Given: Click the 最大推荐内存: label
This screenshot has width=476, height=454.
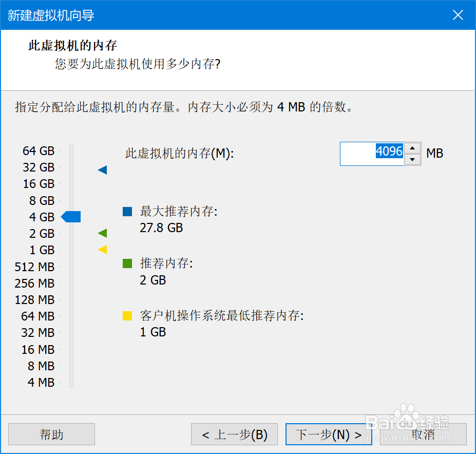Looking at the screenshot, I should coord(179,212).
